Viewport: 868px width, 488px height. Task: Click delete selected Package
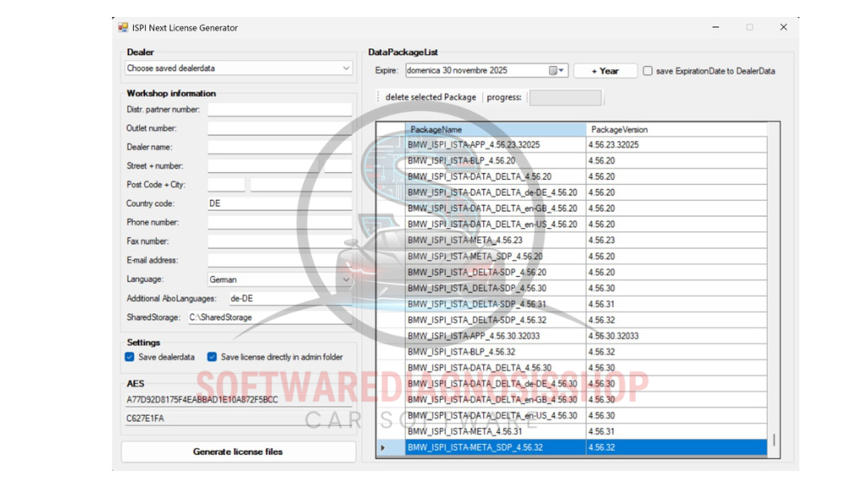(x=431, y=97)
